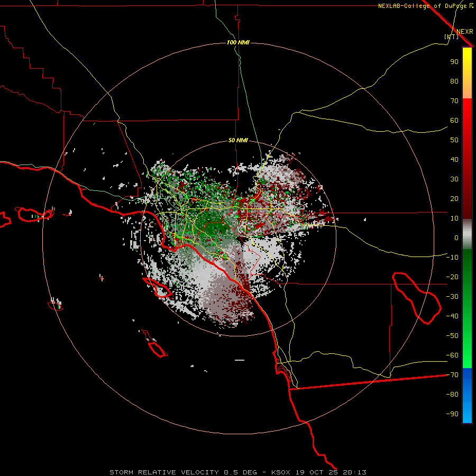Screen dimensions: 476x476
Task: Click the 30 value on velocity scale
Action: pos(454,179)
